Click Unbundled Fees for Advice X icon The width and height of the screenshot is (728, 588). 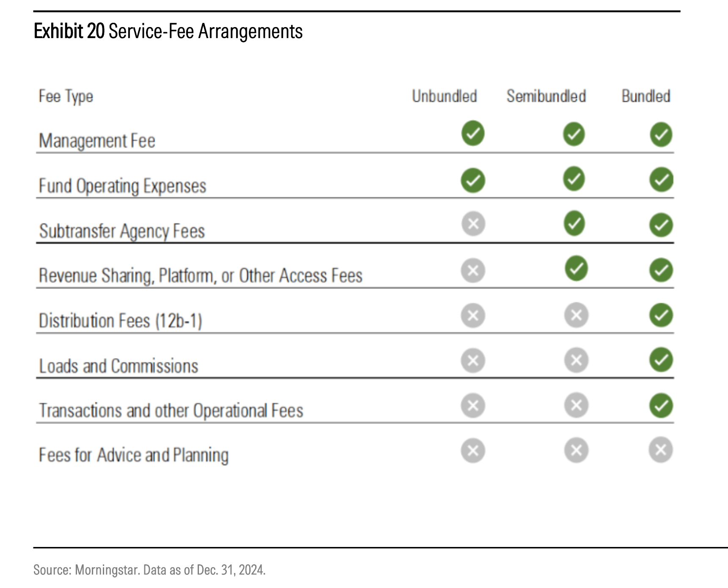473,450
